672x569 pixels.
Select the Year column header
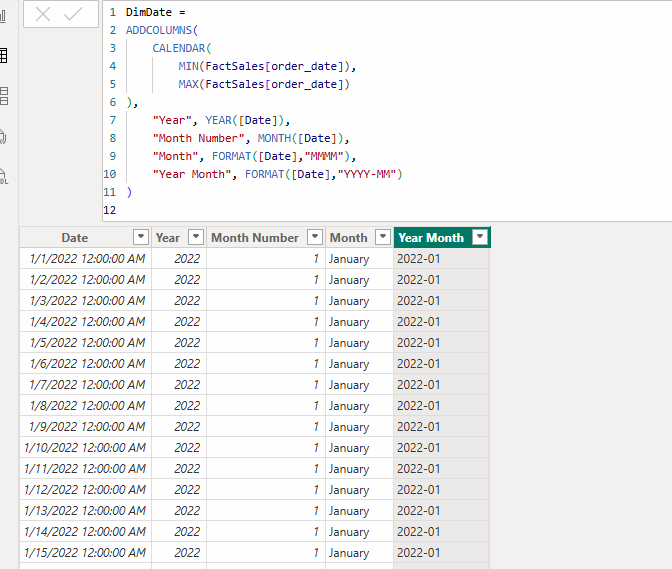tap(168, 237)
